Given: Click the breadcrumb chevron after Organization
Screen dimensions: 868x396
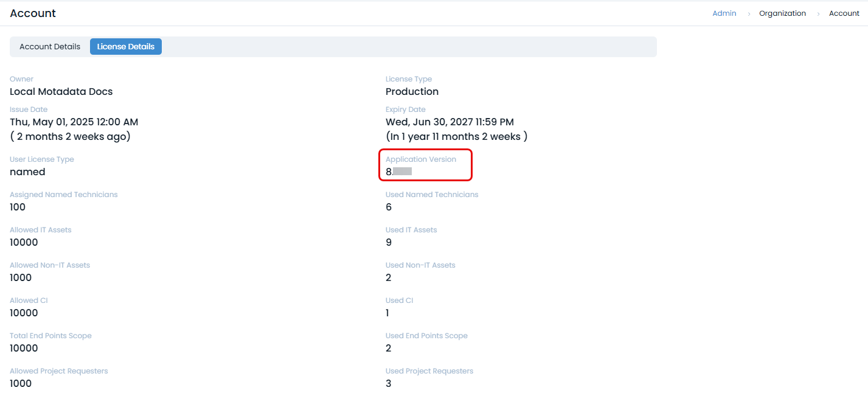Looking at the screenshot, I should tap(818, 14).
